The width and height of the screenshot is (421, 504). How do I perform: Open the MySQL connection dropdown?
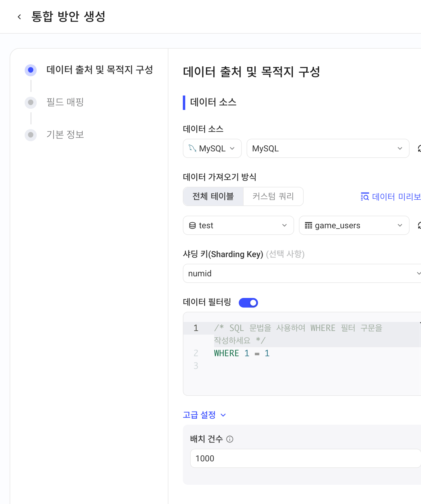[x=328, y=148]
